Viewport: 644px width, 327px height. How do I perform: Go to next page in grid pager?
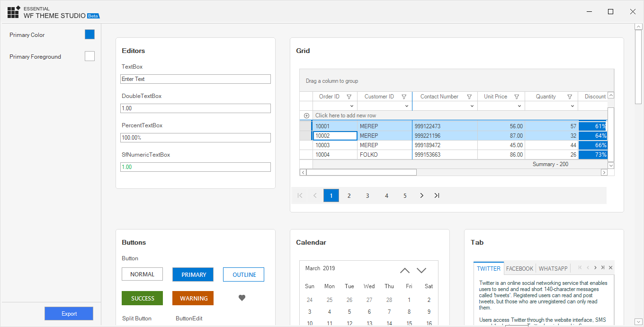421,195
